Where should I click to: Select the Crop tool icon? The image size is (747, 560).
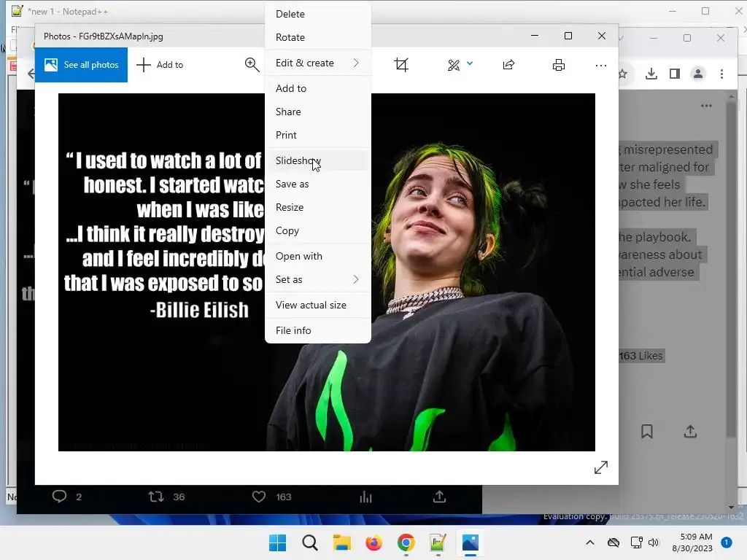tap(401, 65)
